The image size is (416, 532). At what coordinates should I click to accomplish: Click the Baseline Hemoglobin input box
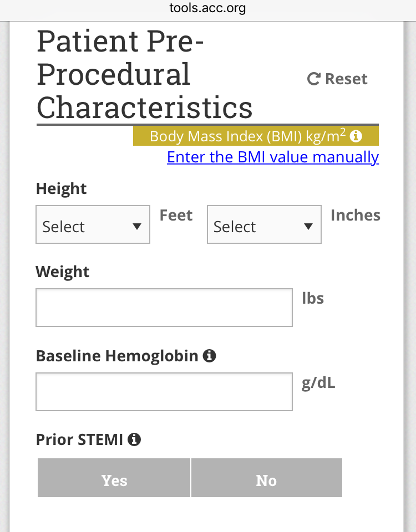tap(164, 392)
